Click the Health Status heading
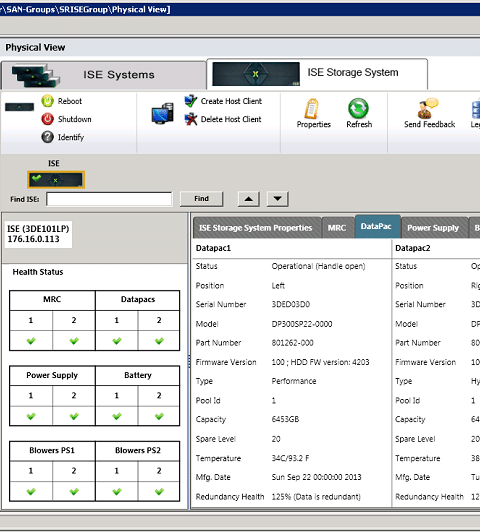This screenshot has width=480, height=532. click(x=38, y=272)
